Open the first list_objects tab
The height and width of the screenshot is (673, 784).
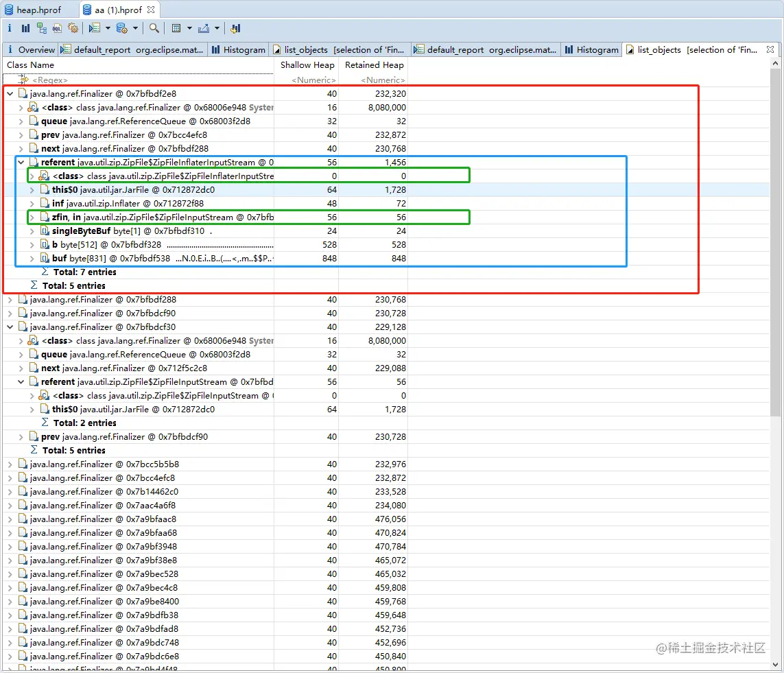click(x=340, y=49)
